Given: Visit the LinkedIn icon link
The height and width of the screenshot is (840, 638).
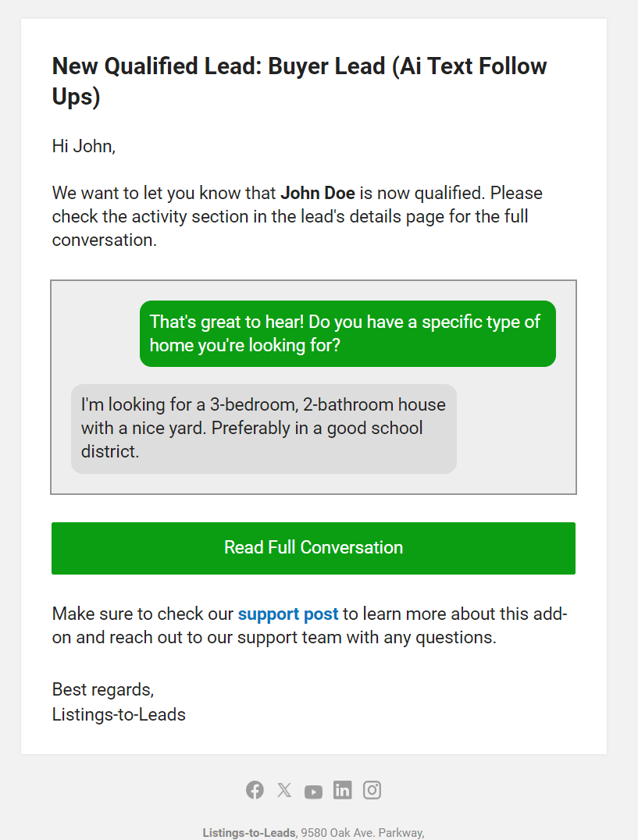Looking at the screenshot, I should pyautogui.click(x=342, y=790).
